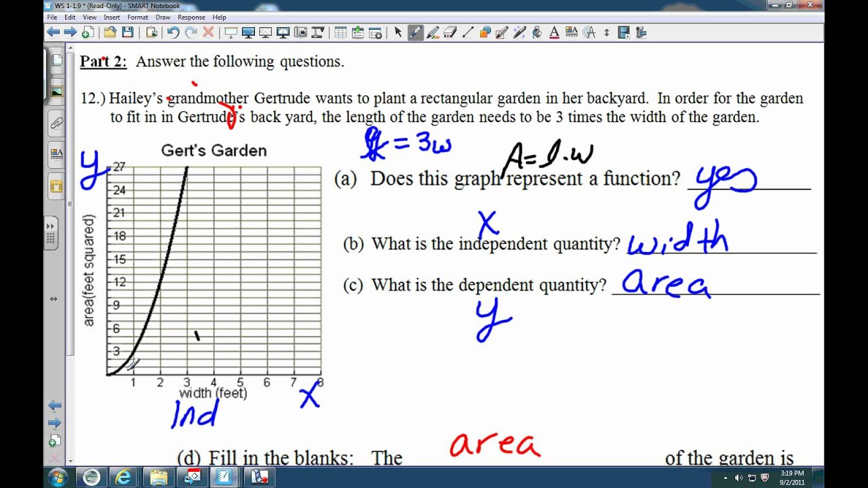Move toolbar to bottom with vertical arrows

pos(606,32)
